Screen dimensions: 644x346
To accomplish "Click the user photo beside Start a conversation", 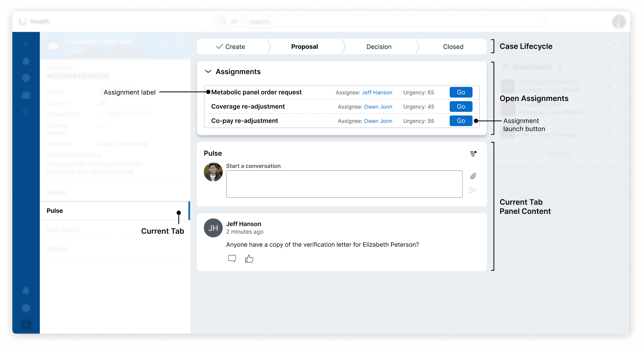I will [213, 172].
